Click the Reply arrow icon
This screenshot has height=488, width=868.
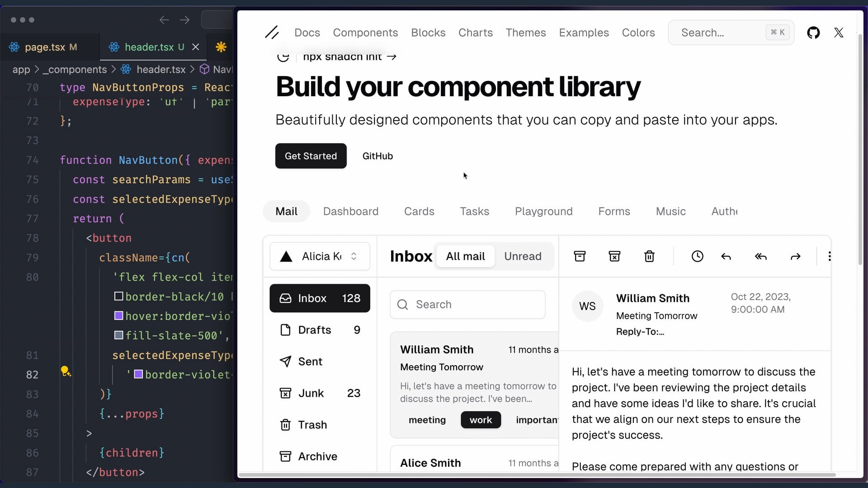tap(726, 257)
